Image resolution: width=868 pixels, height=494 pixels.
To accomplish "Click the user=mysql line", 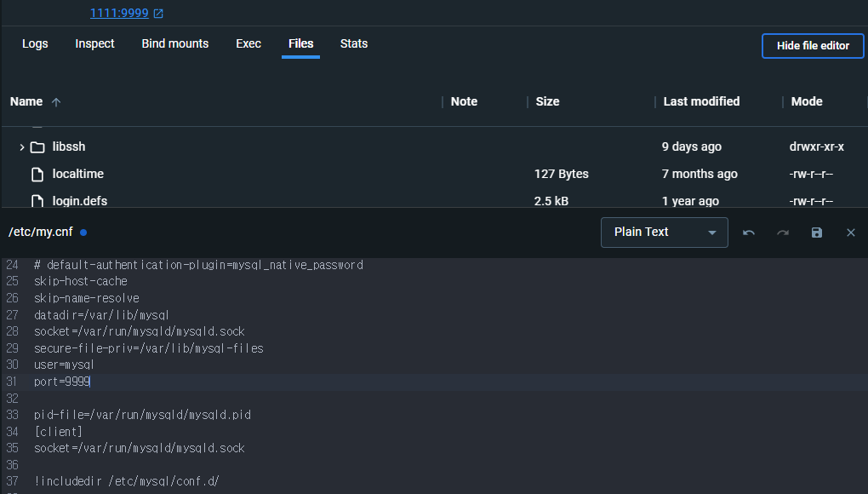I will click(64, 365).
